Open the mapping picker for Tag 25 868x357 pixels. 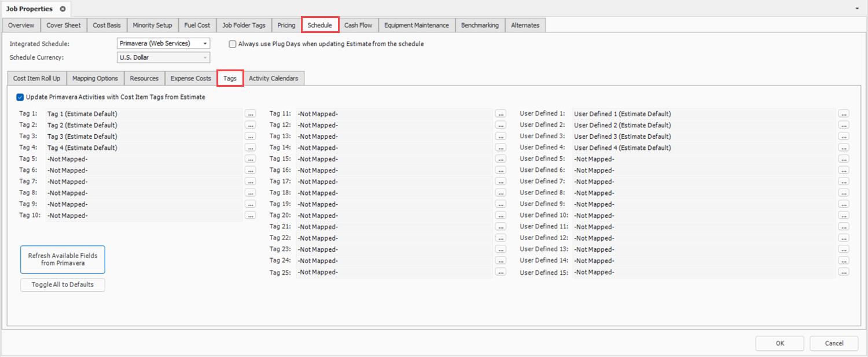[x=501, y=272]
